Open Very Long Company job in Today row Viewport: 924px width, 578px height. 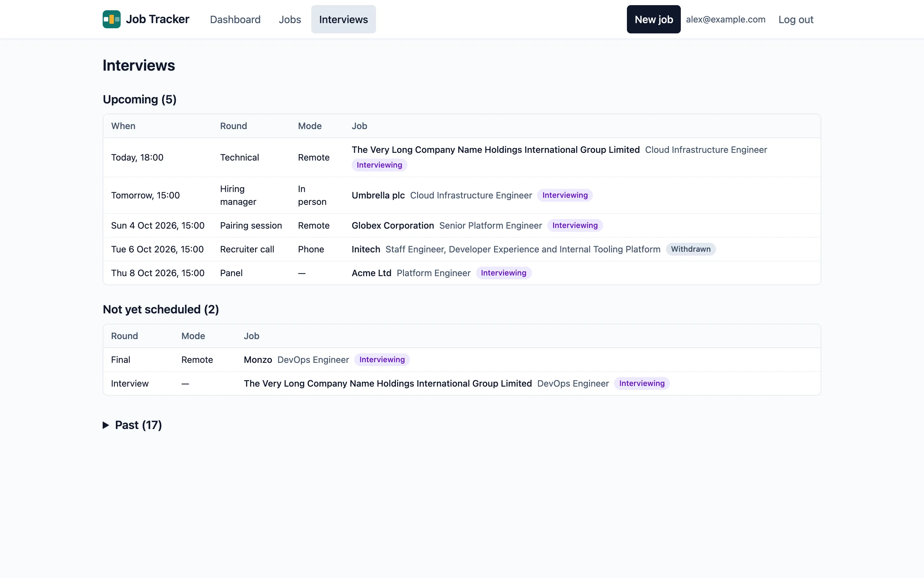(496, 150)
